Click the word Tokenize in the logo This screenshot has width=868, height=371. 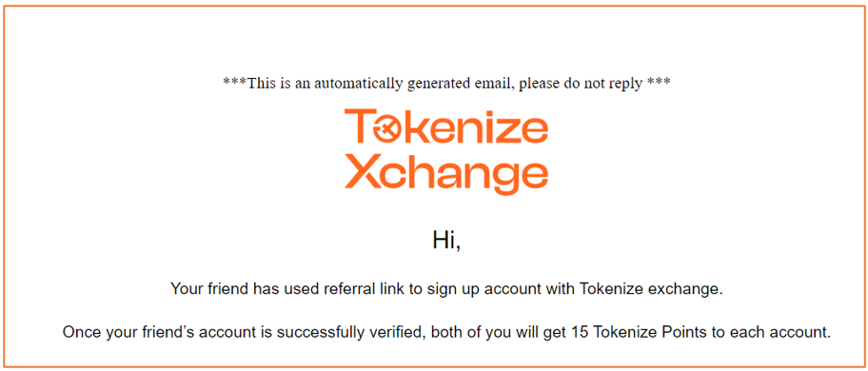(446, 127)
